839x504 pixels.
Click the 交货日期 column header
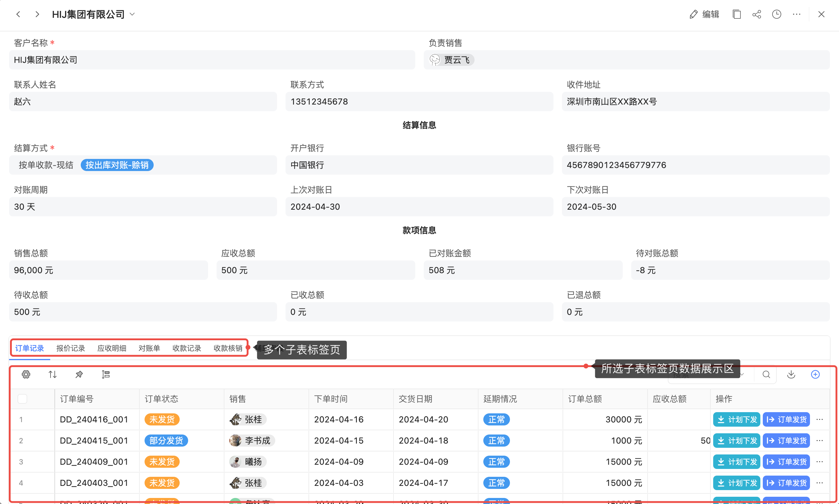click(x=436, y=399)
